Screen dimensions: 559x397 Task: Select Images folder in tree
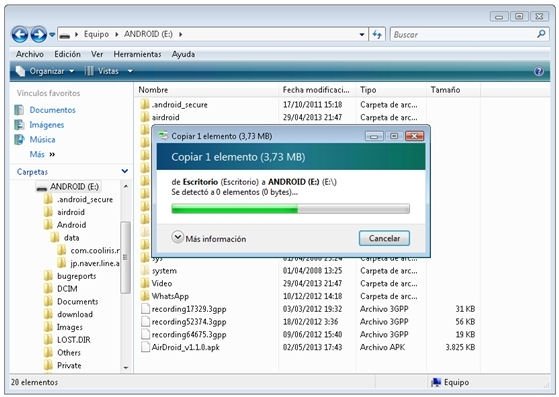coord(70,327)
